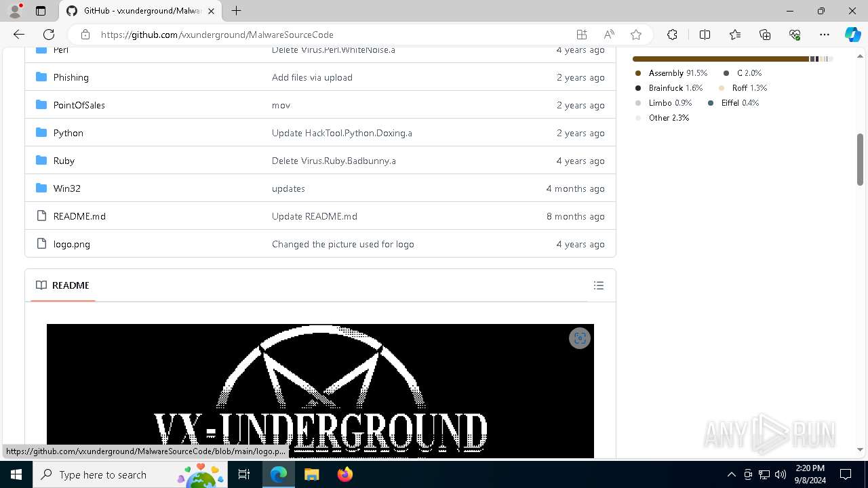Open commit 'Update README.md'
The image size is (868, 488).
pyautogui.click(x=315, y=216)
